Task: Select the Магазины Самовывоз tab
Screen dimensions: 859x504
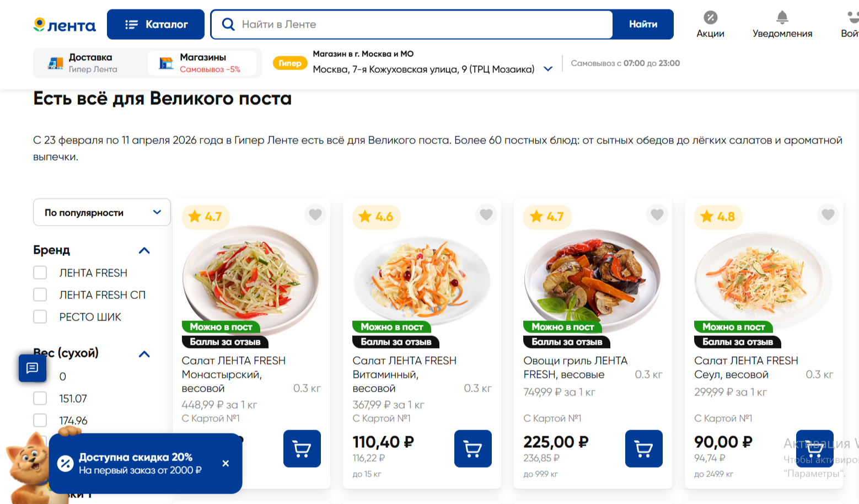Action: (x=202, y=63)
